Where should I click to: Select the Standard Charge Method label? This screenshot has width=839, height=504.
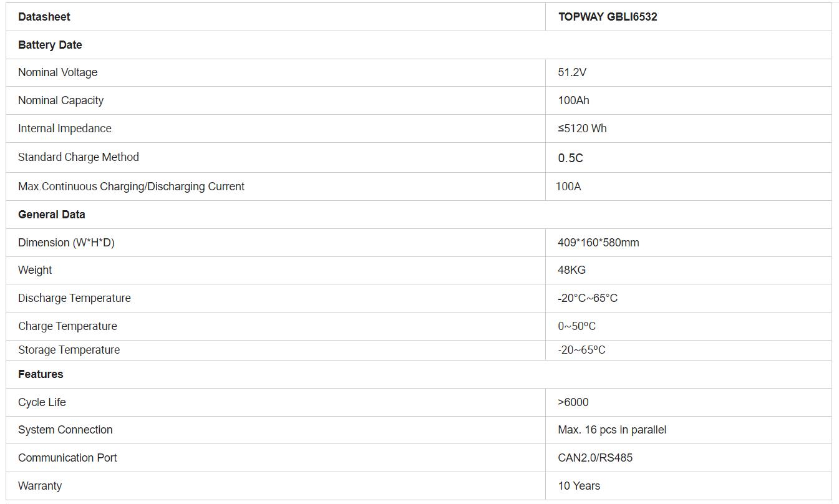(x=78, y=157)
